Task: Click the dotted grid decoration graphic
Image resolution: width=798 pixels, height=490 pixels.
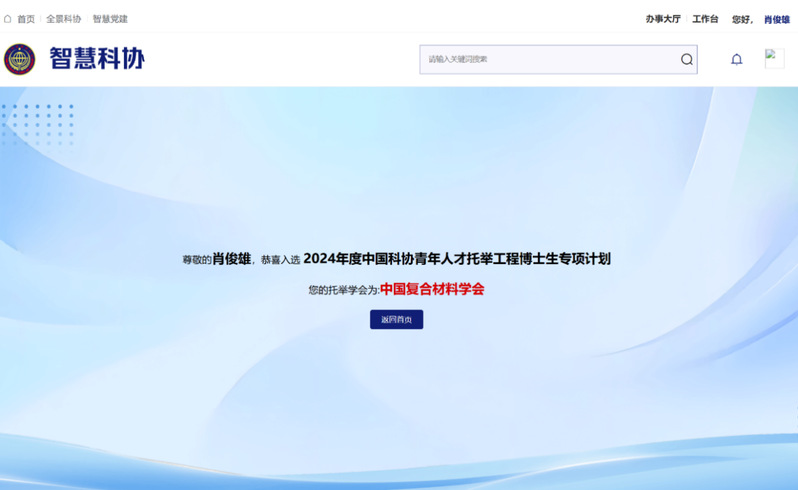Action: point(38,124)
